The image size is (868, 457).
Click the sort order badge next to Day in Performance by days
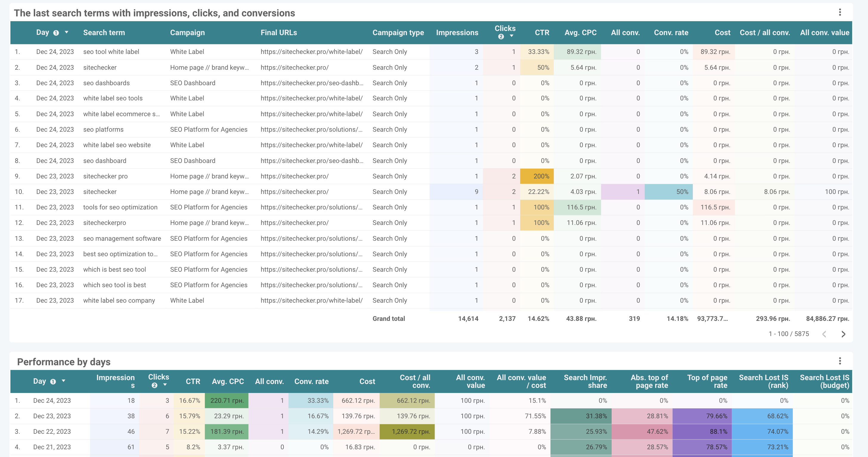(53, 382)
